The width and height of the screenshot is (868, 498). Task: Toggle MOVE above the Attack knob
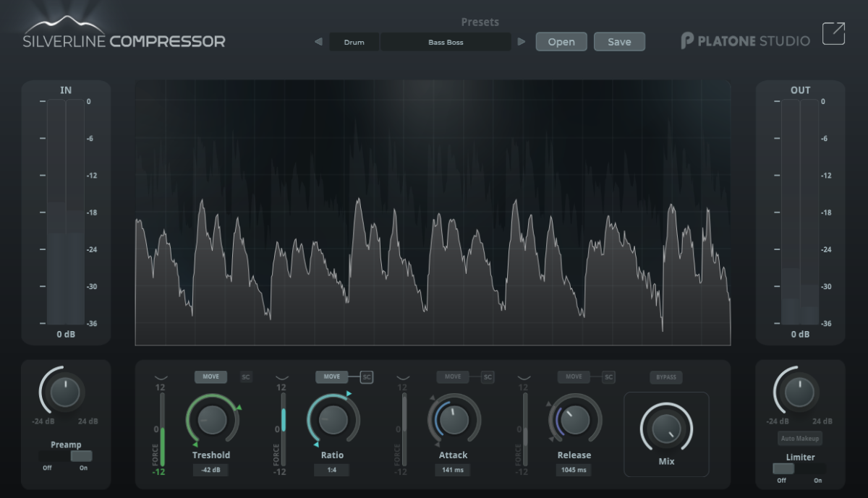click(453, 377)
